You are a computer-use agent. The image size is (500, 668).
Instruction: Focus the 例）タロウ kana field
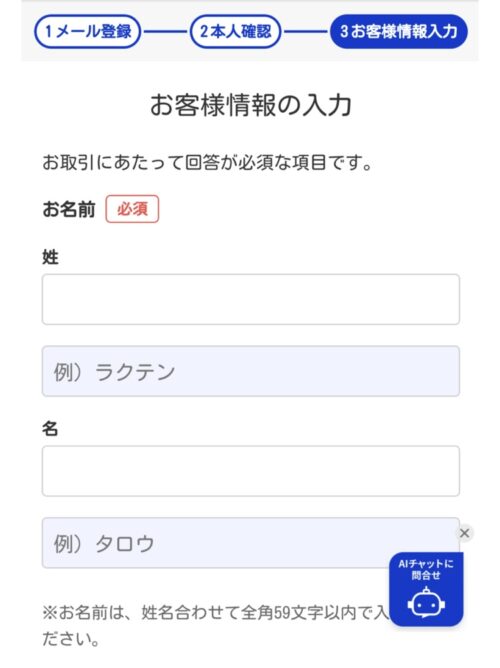click(250, 543)
